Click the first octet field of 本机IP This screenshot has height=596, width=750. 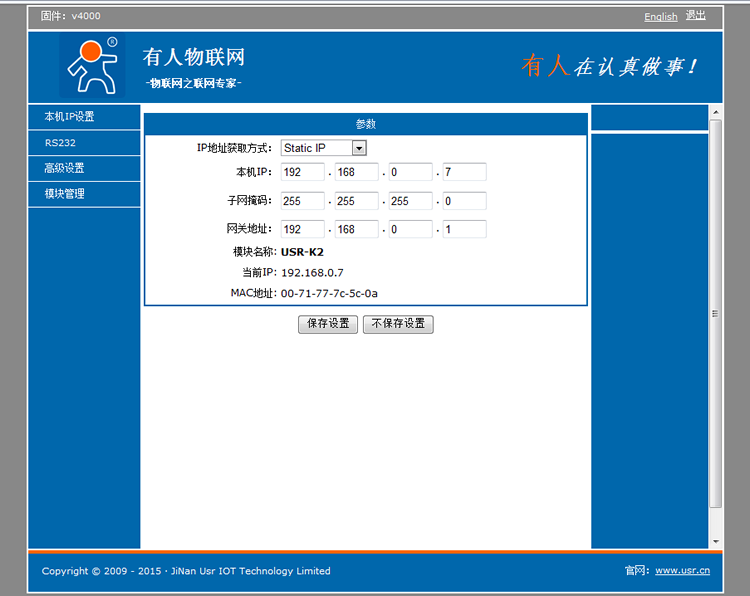[x=303, y=172]
